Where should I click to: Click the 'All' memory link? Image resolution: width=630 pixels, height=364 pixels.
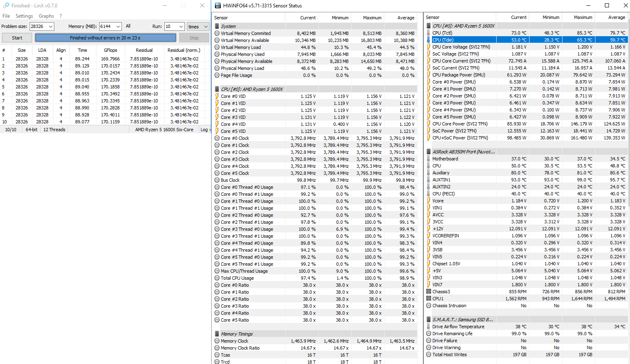click(x=128, y=26)
